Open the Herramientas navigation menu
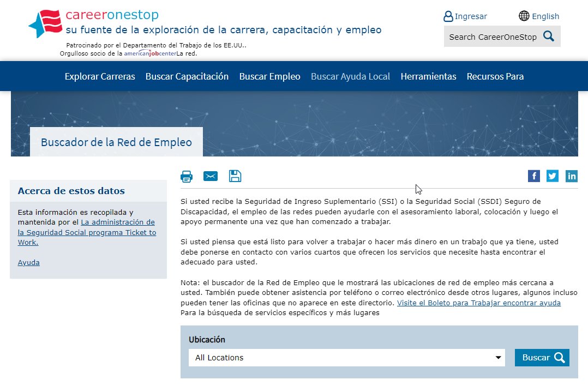588x386 pixels. pyautogui.click(x=428, y=76)
